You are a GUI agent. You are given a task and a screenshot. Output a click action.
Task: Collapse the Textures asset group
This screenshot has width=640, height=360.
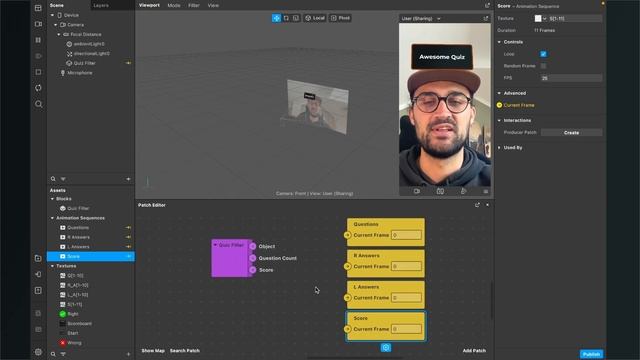(52, 266)
